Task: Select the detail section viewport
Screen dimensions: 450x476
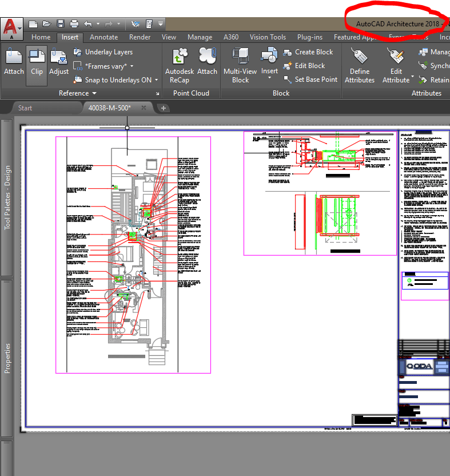Action: (320, 193)
